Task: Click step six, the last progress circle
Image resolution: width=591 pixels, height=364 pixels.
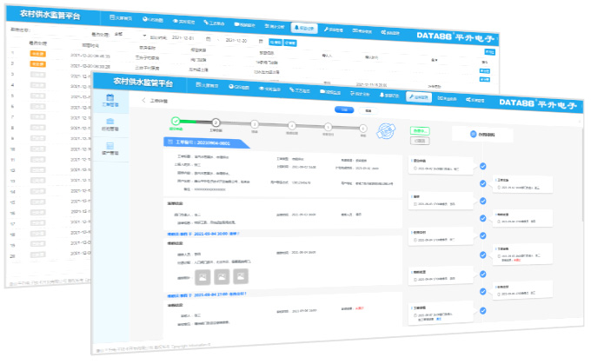Action: [362, 128]
